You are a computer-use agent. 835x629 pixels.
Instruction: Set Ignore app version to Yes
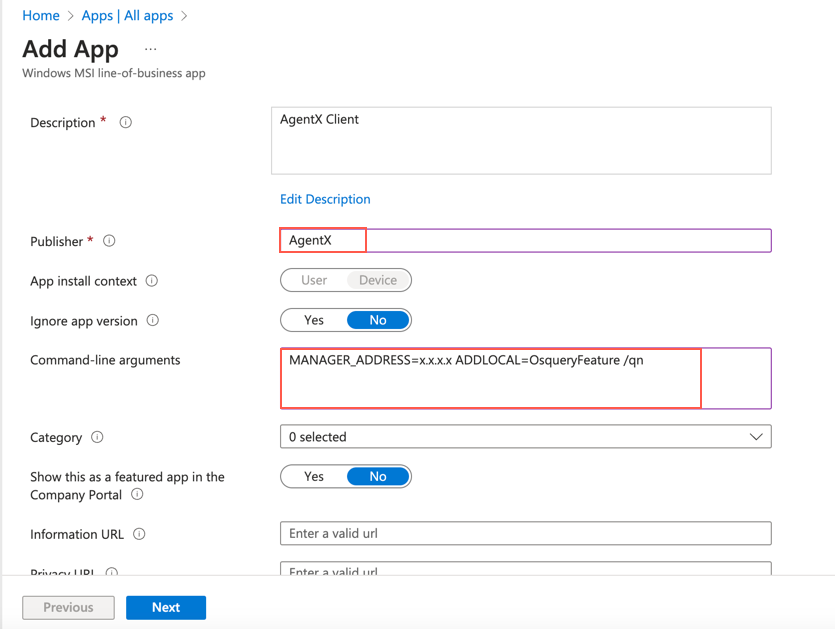click(313, 320)
